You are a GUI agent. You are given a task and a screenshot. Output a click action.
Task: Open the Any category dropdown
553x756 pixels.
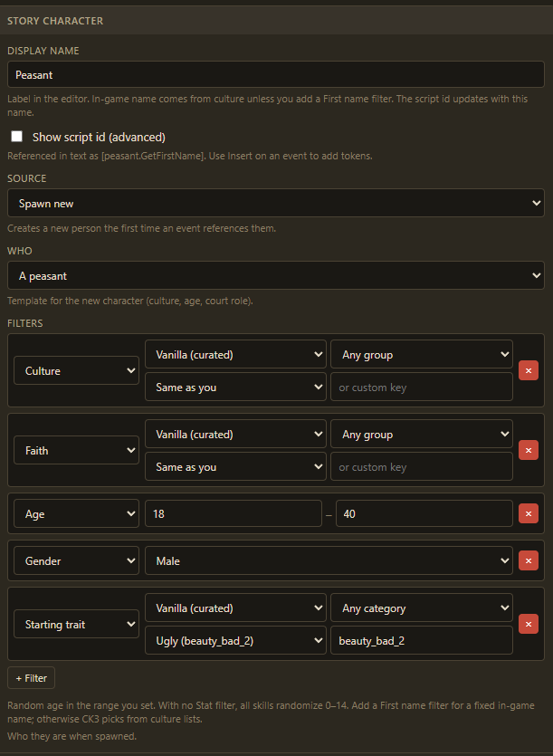[x=422, y=608]
